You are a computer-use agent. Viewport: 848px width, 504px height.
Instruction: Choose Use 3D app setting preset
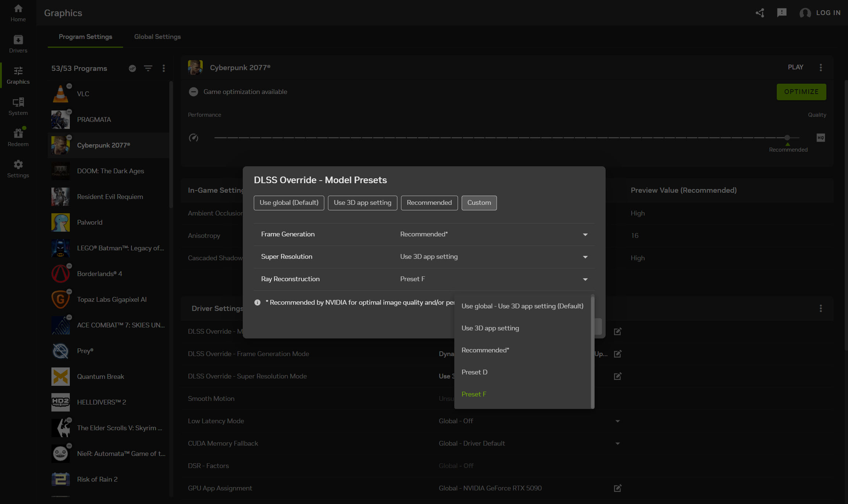[362, 203]
